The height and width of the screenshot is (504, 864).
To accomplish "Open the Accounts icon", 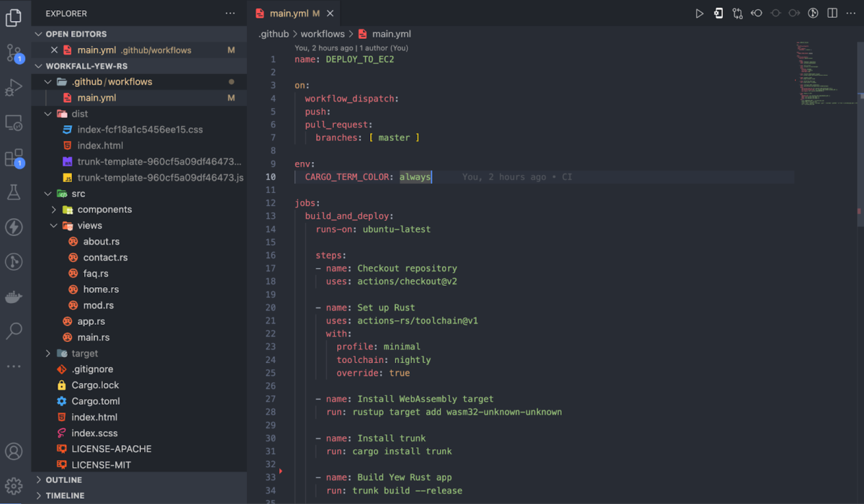I will coord(14,451).
